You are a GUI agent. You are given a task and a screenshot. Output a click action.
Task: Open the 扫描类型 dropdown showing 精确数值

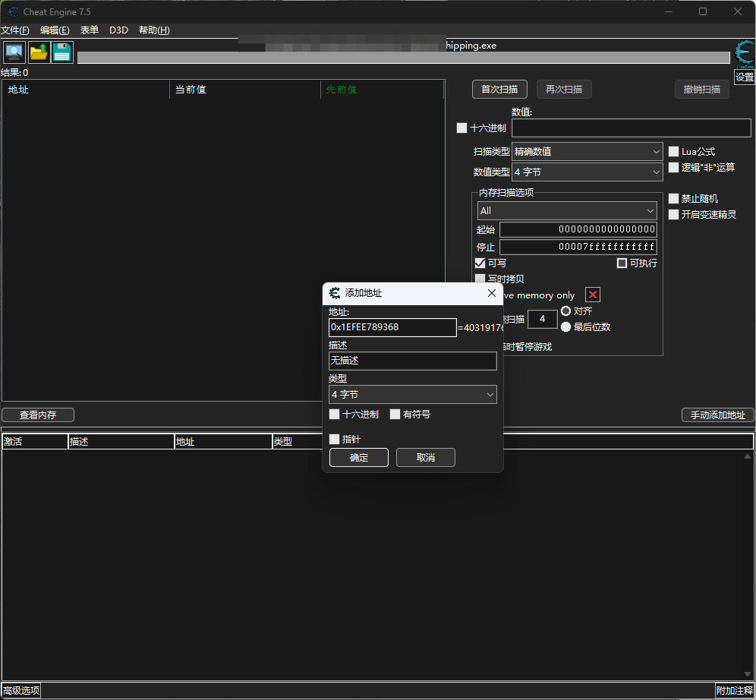(587, 151)
